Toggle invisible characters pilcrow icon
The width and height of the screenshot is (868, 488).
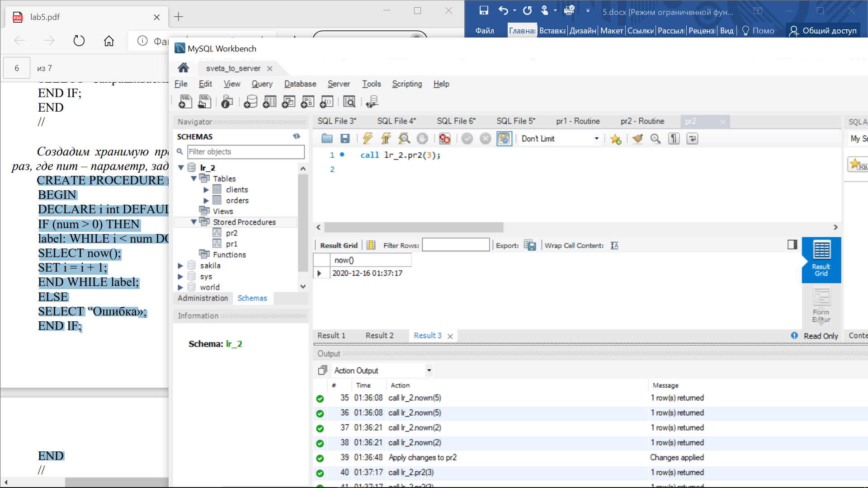point(674,139)
